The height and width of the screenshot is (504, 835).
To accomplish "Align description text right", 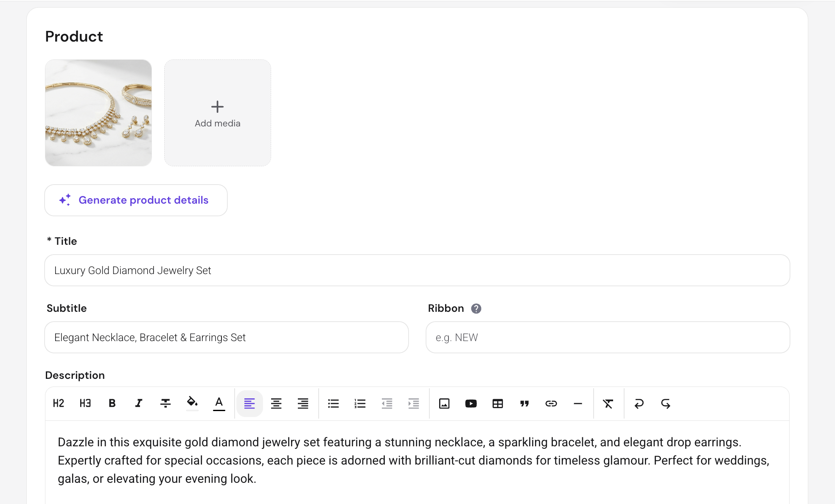I will click(x=303, y=403).
